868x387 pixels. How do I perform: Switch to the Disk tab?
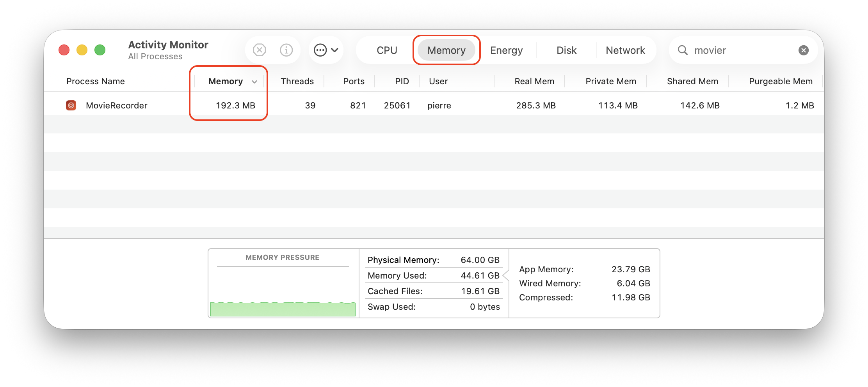pyautogui.click(x=566, y=50)
